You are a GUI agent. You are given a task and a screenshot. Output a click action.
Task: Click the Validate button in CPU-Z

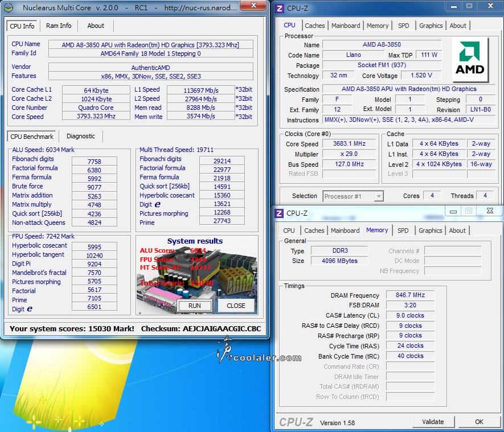point(433,422)
